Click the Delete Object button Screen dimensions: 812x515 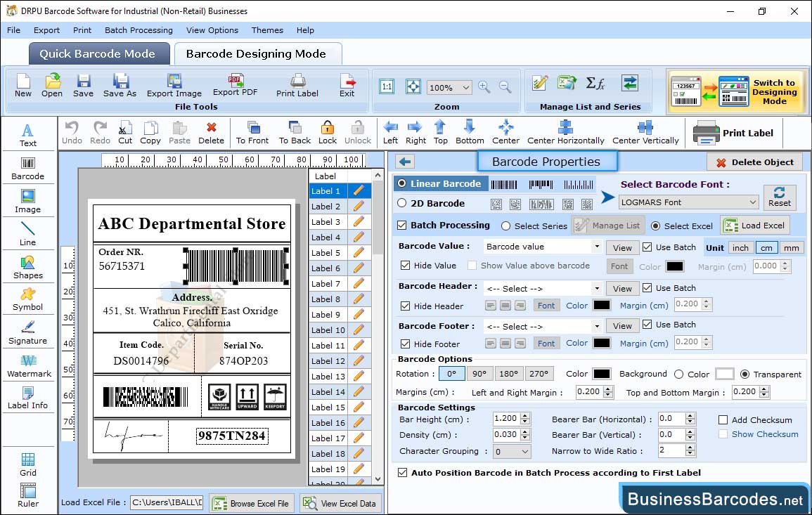click(754, 162)
